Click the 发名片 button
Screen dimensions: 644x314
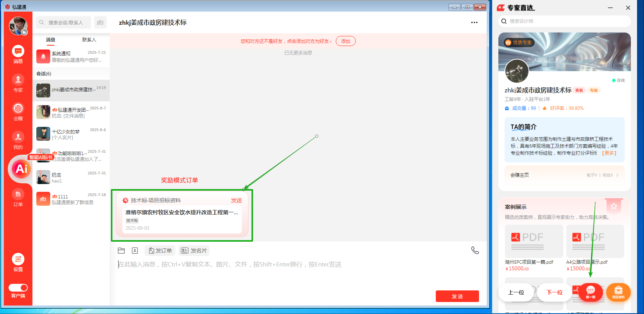[194, 251]
